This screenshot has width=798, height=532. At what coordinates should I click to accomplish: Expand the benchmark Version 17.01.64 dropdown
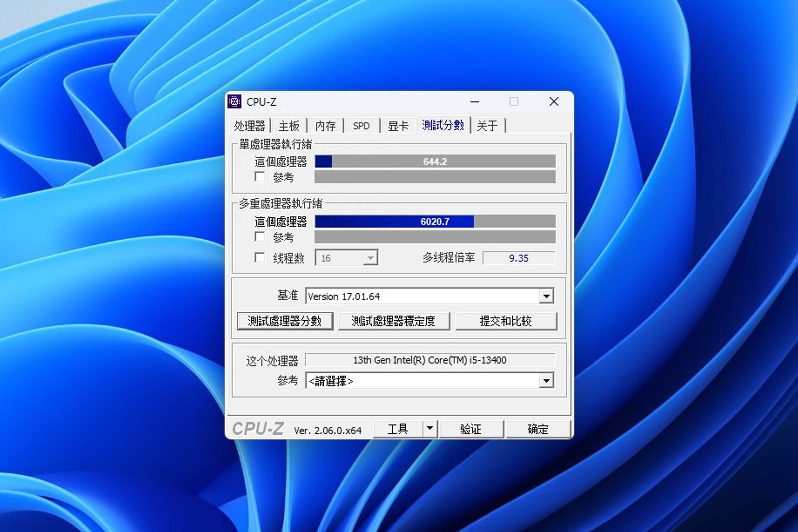pyautogui.click(x=546, y=296)
